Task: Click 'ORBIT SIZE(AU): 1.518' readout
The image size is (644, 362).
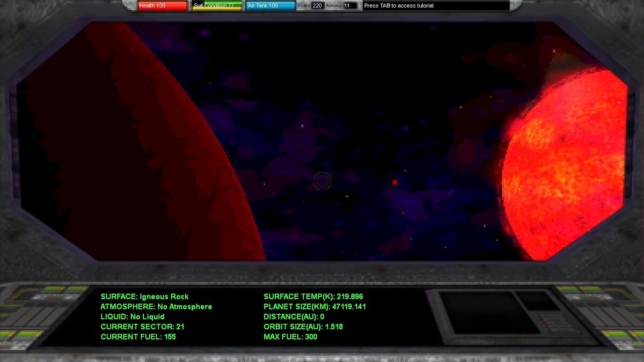Action: click(303, 327)
